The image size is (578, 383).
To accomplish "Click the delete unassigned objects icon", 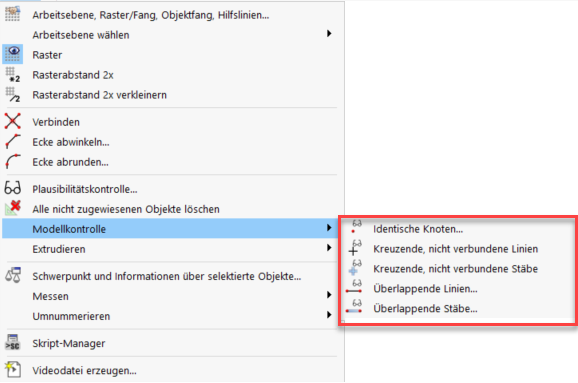I will click(13, 208).
